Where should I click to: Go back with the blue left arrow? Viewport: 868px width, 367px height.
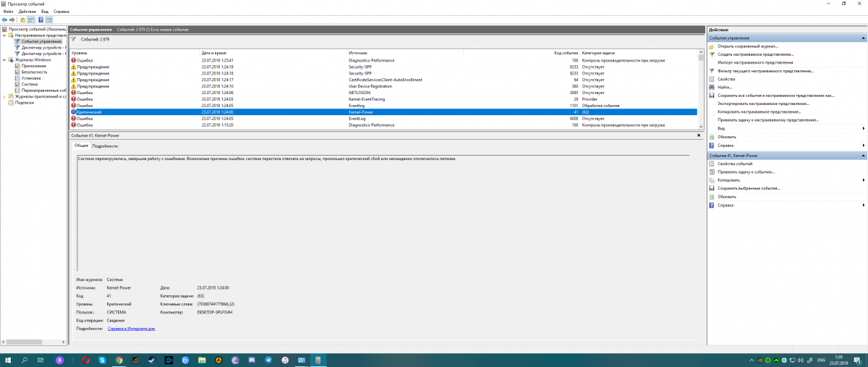click(4, 20)
